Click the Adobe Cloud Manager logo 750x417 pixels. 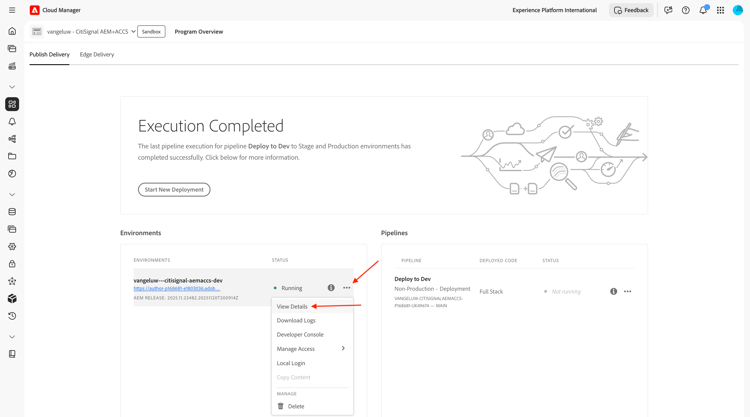tap(34, 10)
